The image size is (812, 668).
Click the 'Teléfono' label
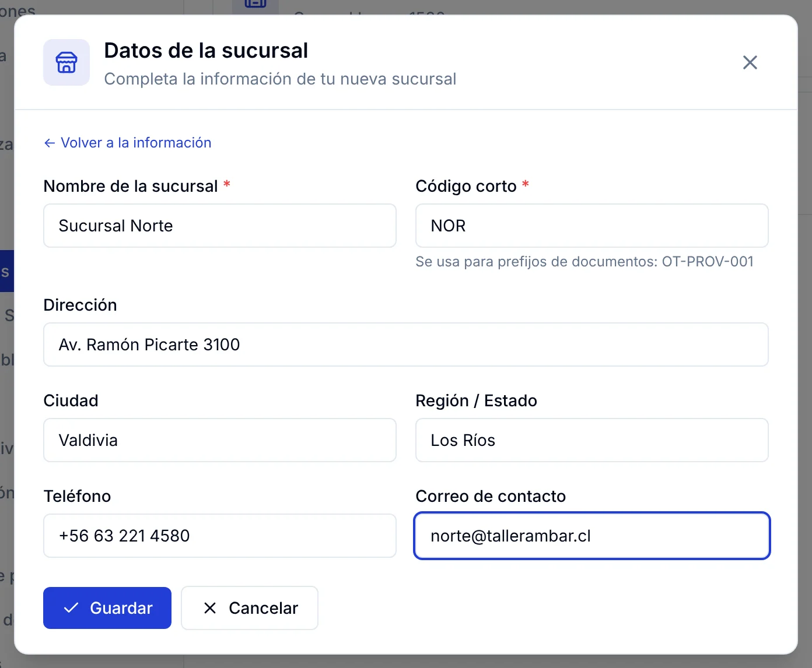[x=78, y=496]
